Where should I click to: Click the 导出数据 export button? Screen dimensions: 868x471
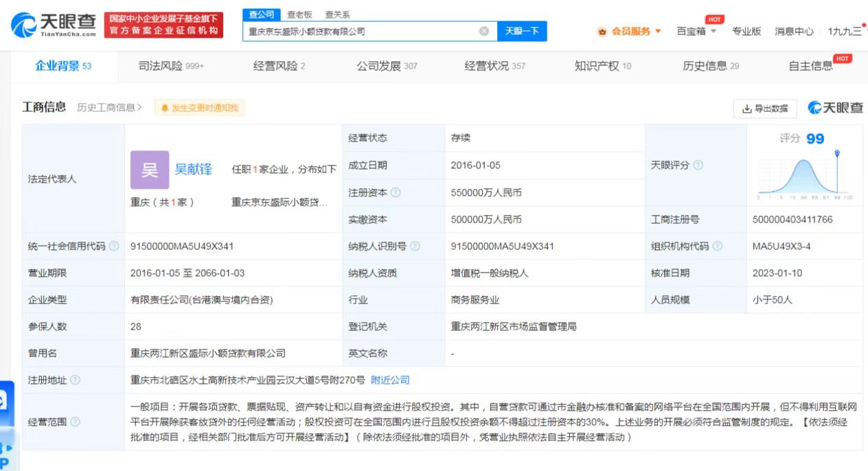pyautogui.click(x=765, y=108)
